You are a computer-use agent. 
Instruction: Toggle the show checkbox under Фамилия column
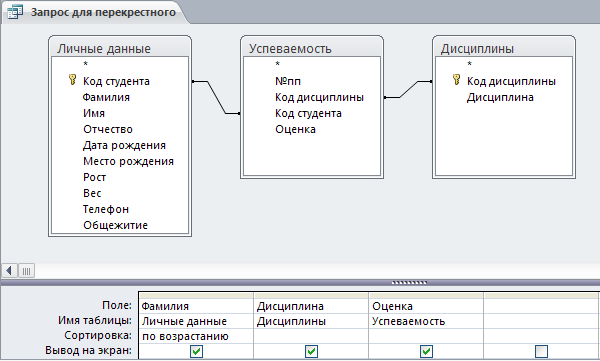(x=196, y=351)
